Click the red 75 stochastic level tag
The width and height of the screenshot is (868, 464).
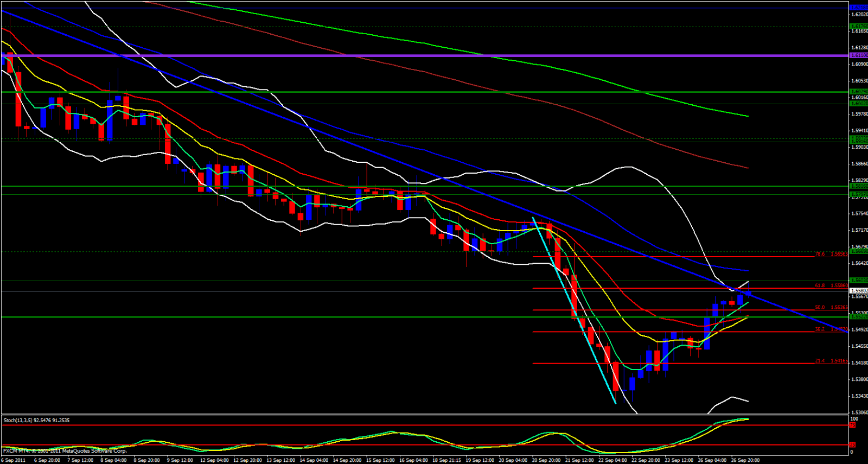point(853,425)
